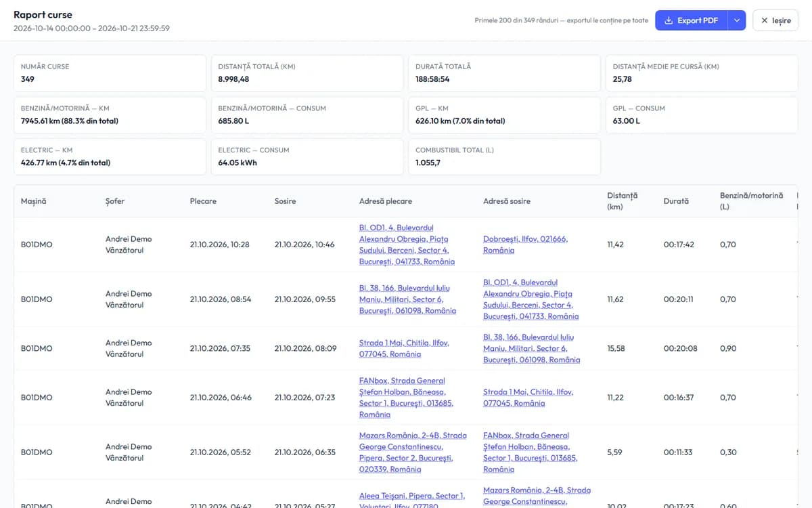The image size is (812, 508).
Task: Click the Mașină column header
Action: coord(34,201)
